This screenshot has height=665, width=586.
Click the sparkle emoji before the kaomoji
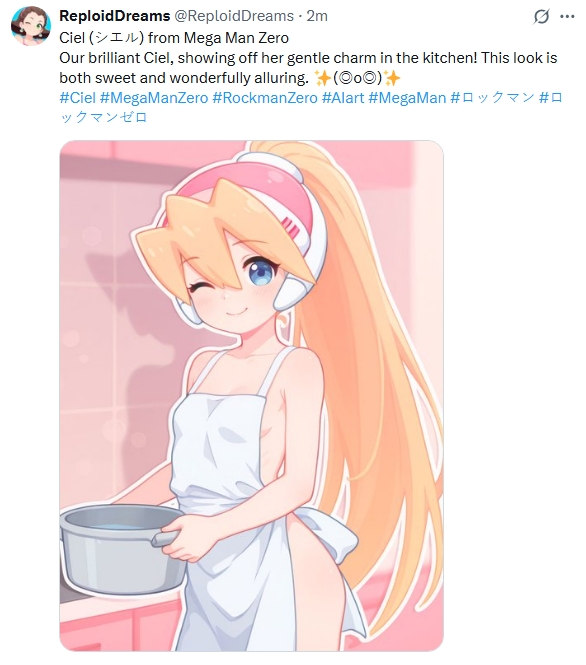click(x=322, y=78)
